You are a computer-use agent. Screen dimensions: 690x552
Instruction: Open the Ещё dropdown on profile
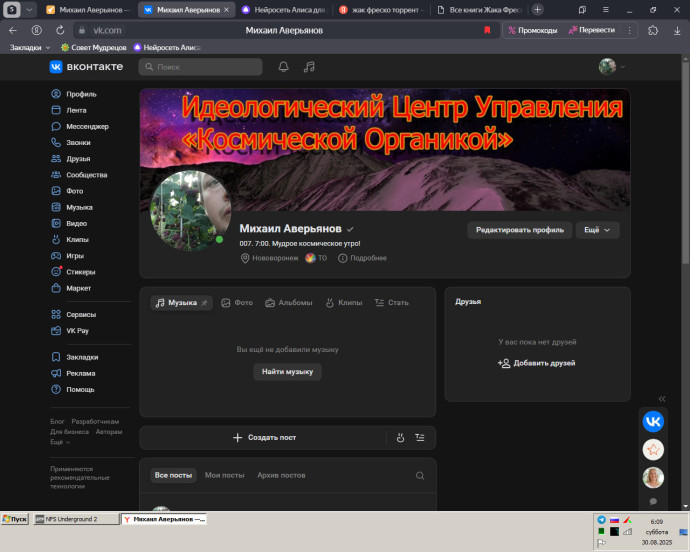[x=597, y=230]
